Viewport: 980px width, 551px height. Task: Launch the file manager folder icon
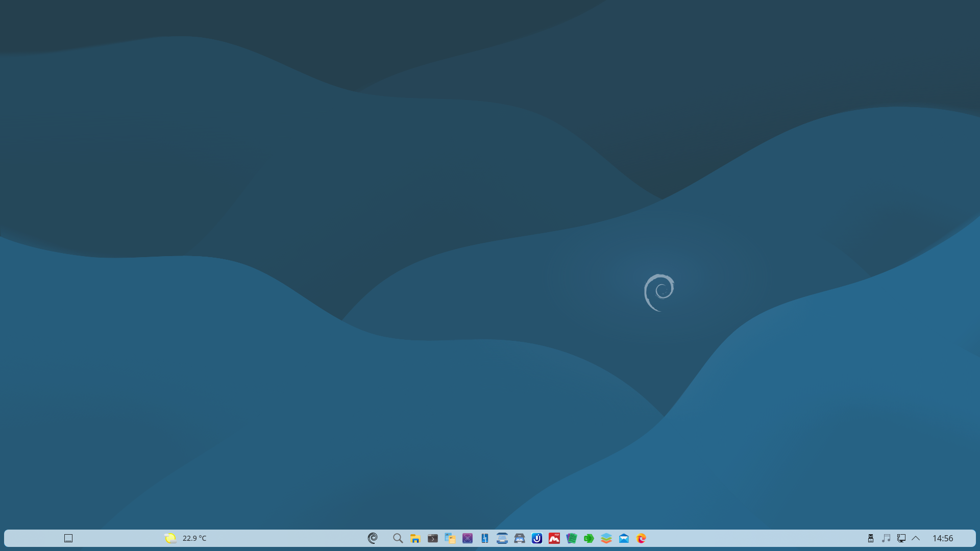pos(415,538)
